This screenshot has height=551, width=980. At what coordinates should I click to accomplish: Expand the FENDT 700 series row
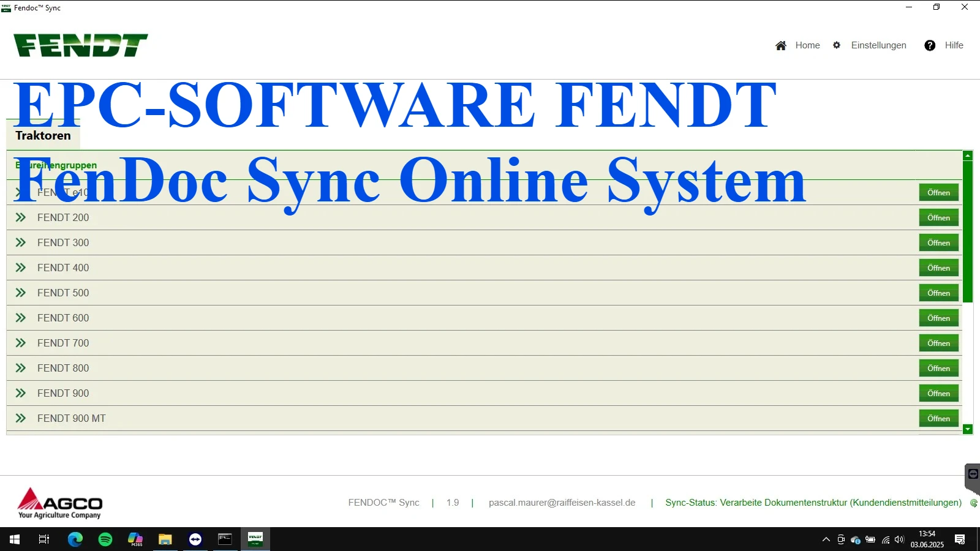20,343
